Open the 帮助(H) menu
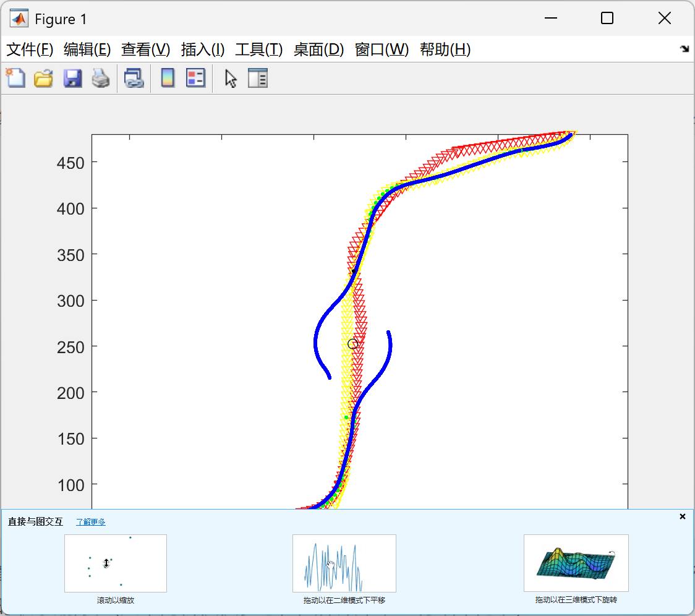Screen dimensions: 695x616 click(x=445, y=49)
